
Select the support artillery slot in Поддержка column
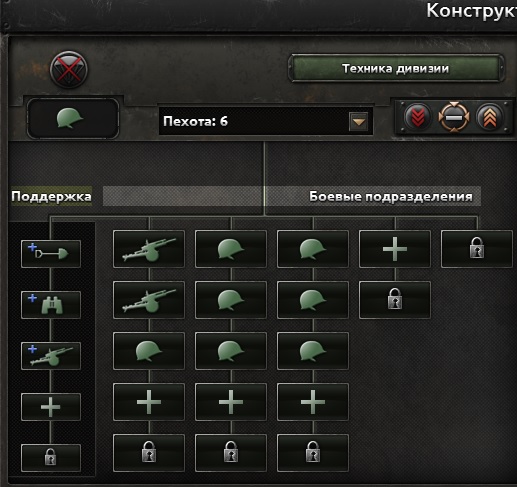click(51, 356)
